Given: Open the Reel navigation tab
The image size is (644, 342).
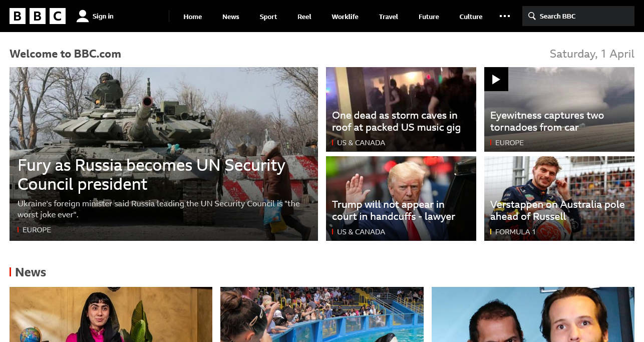Looking at the screenshot, I should [x=304, y=17].
